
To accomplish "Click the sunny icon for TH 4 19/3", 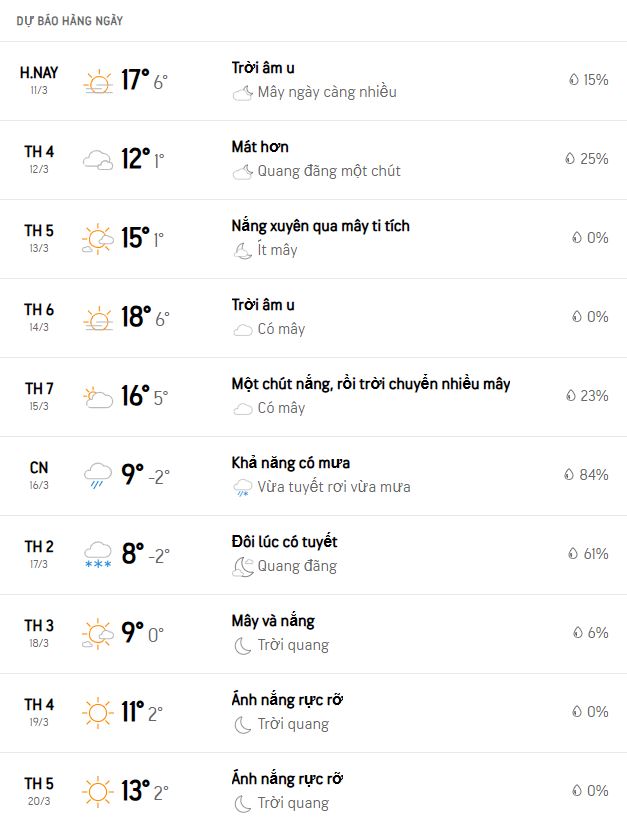I will [x=98, y=713].
